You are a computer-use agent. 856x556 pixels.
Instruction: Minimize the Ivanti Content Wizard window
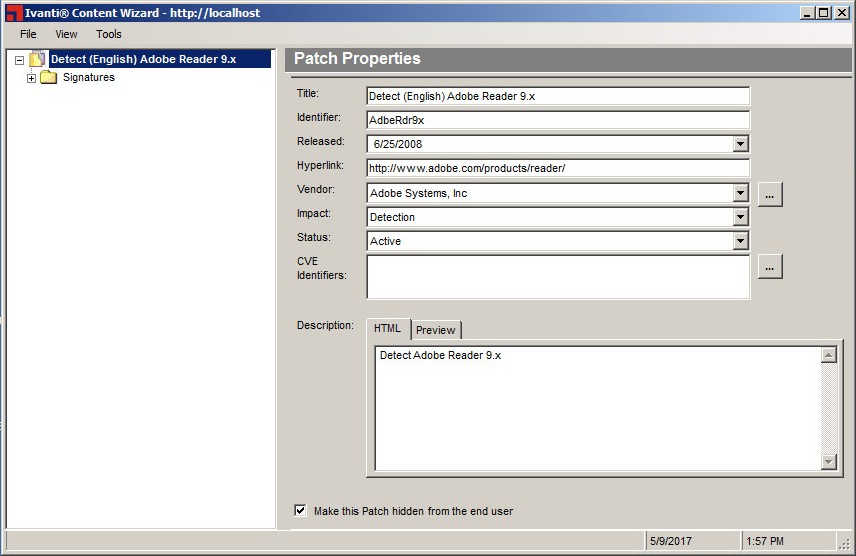click(x=807, y=13)
